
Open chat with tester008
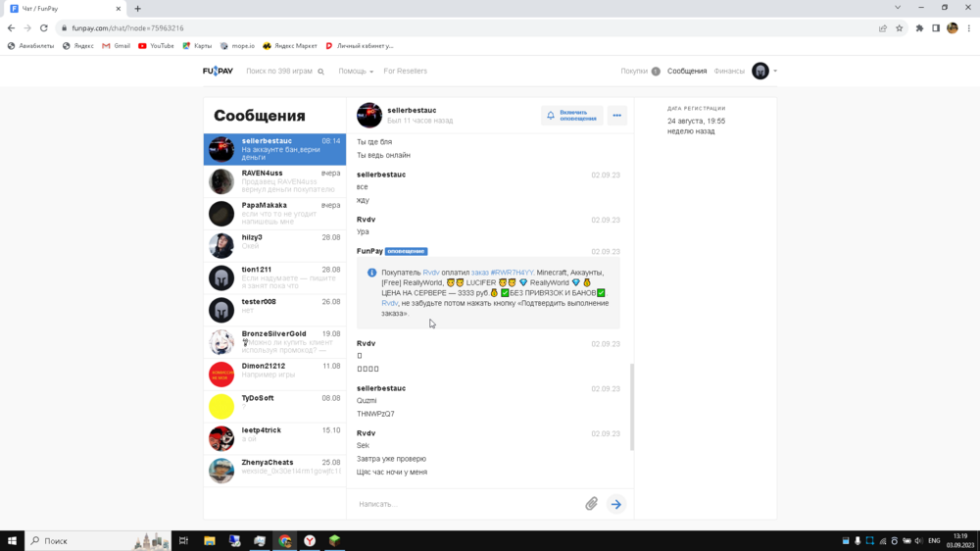coord(274,310)
